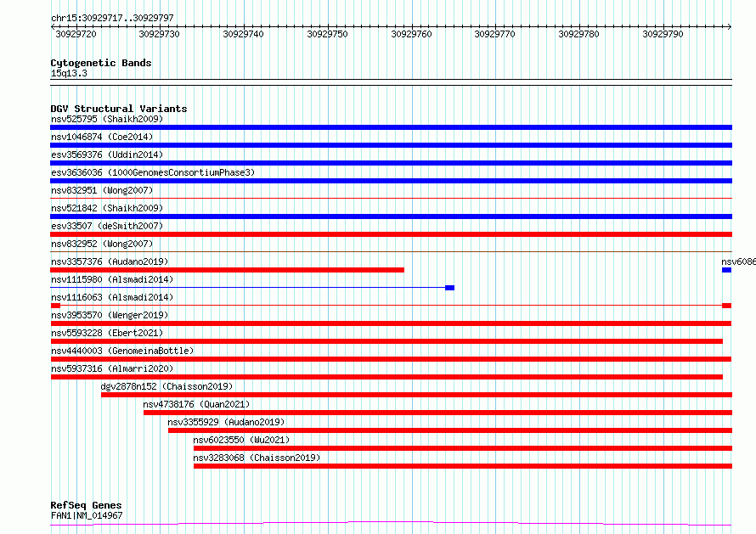Click the red bar for dgv2878n152
Screen dimensions: 756x534
click(416, 395)
